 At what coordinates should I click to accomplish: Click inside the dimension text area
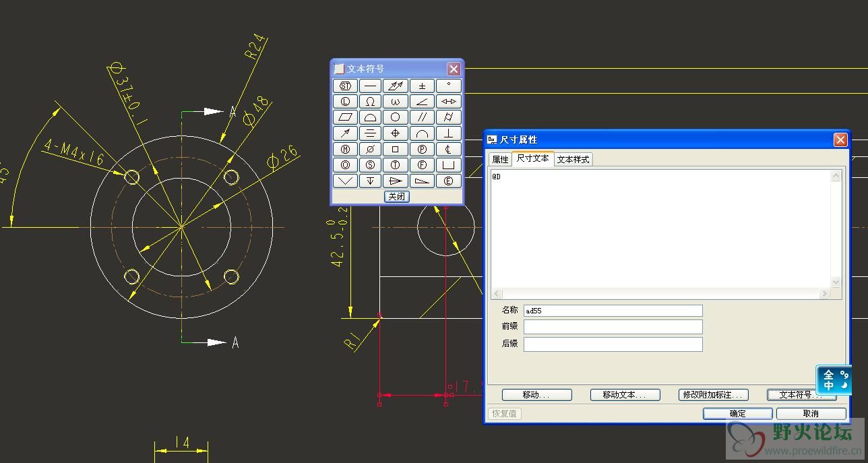pyautogui.click(x=660, y=229)
